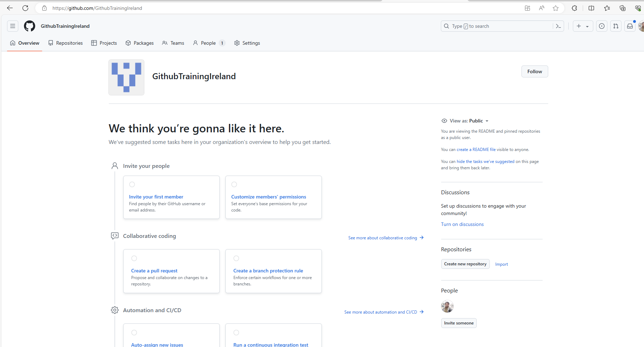Screen dimensions: 644x347
Task: Bookmark this page with the star icon
Action: click(556, 8)
